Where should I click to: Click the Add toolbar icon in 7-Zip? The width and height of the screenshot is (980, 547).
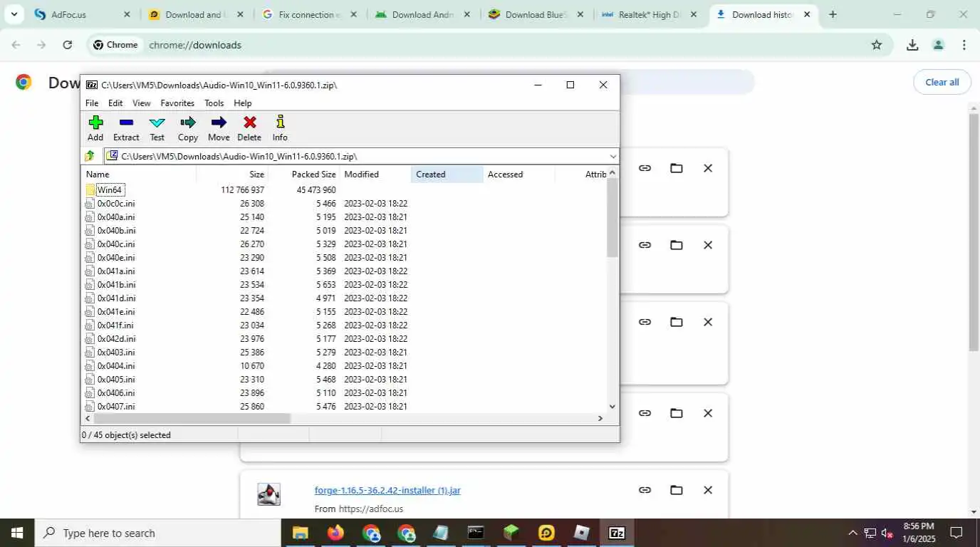pos(95,128)
